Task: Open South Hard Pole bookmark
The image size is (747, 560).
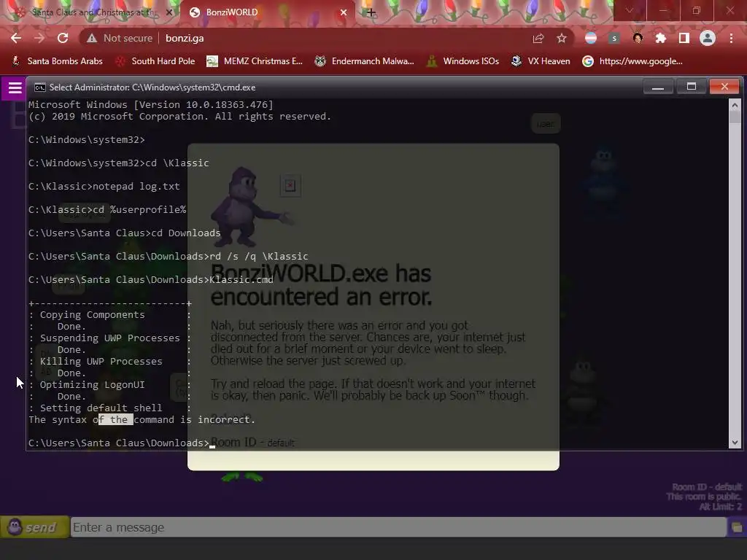Action: 155,61
